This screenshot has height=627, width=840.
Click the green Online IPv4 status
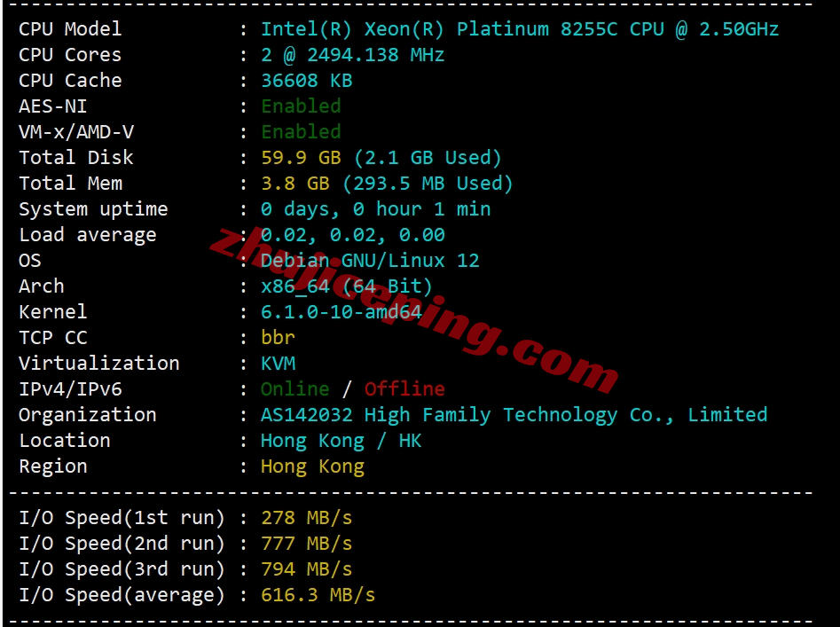294,388
